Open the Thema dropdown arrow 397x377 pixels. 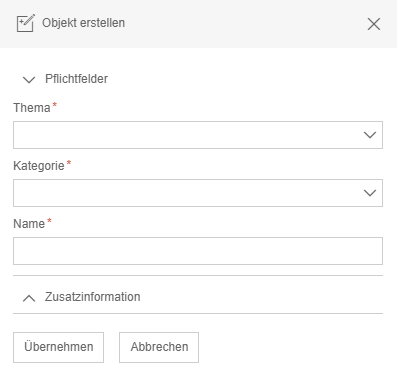coord(370,135)
